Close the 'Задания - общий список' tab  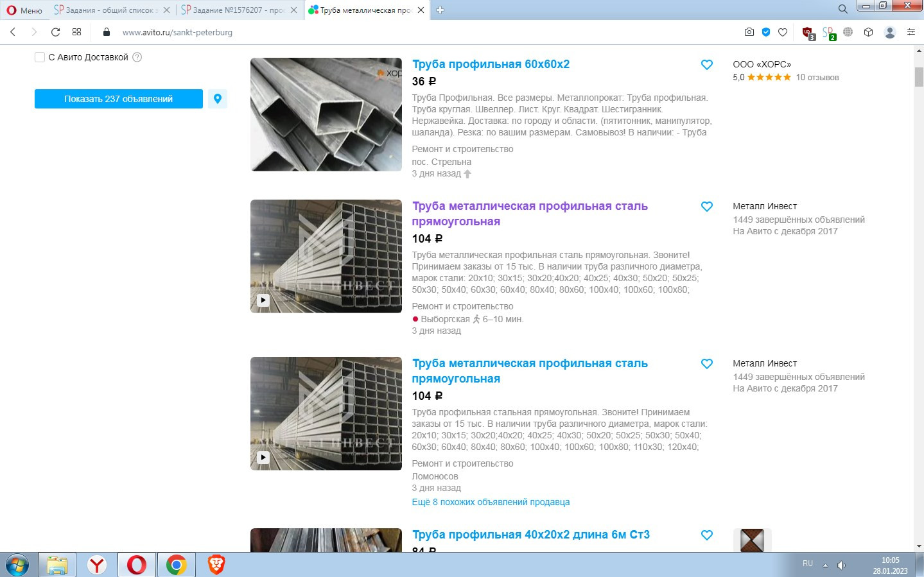pos(166,10)
